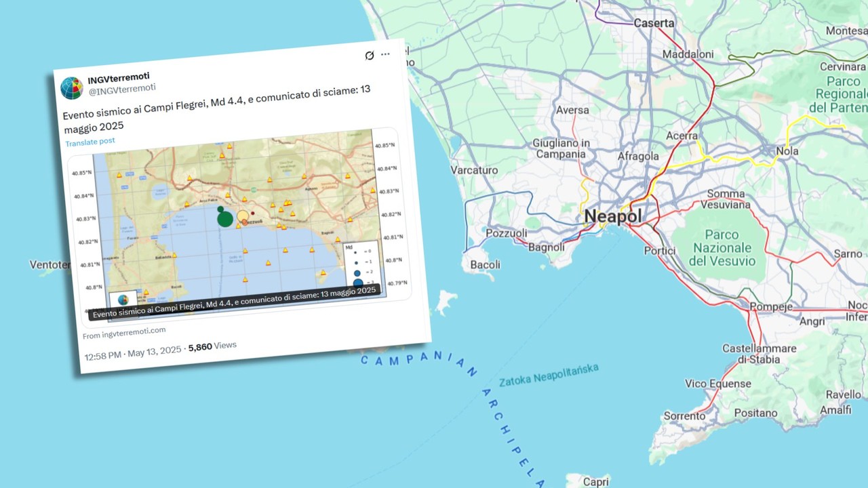Viewport: 868px width, 488px height.
Task: Click the Ravello map label
Action: tap(843, 395)
